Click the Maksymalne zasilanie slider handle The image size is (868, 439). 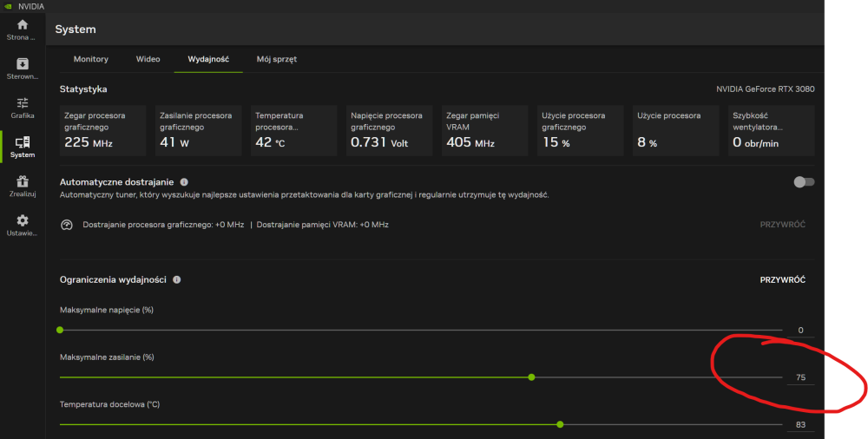[531, 377]
